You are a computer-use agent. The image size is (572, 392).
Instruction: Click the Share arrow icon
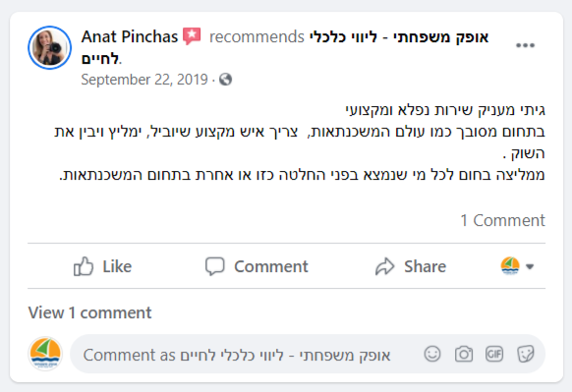385,266
